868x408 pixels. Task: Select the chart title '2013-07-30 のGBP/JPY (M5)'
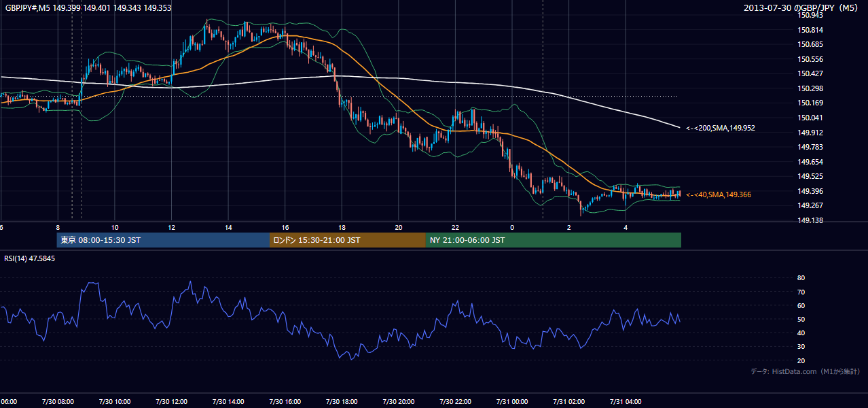coord(802,8)
